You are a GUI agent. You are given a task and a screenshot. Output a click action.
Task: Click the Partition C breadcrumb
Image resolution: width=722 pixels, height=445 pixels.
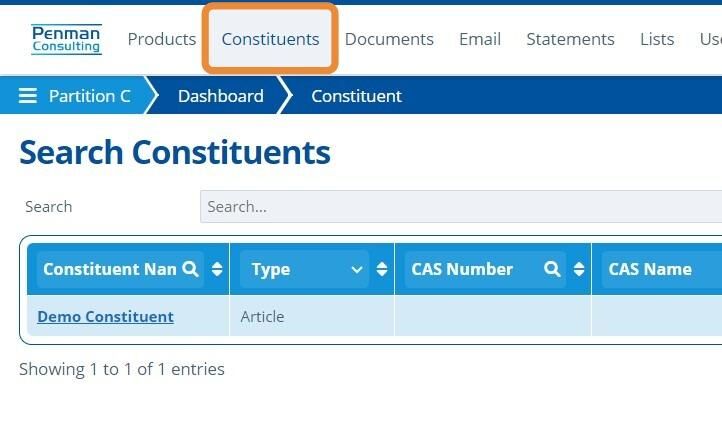click(x=89, y=96)
